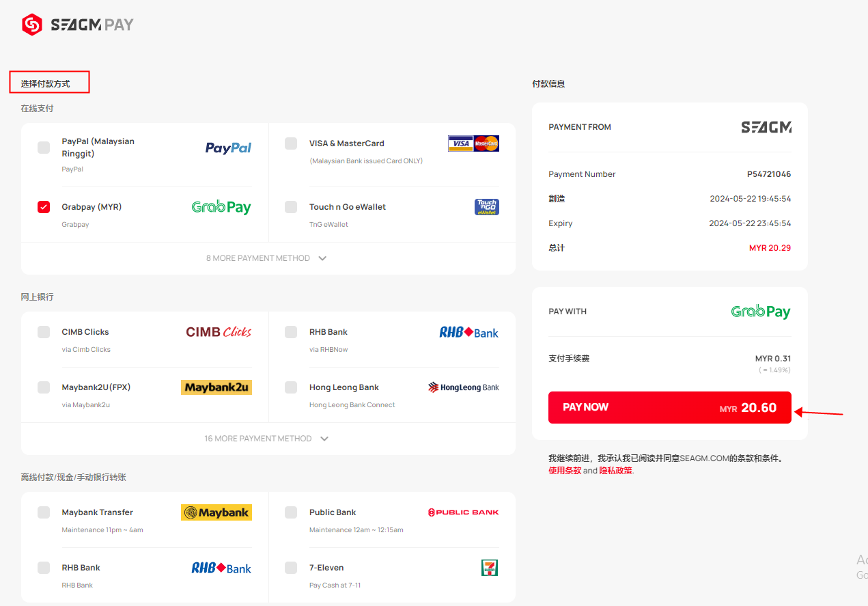This screenshot has width=868, height=606.
Task: Click the Hong Leong Bank Connect subtitle
Action: click(352, 405)
